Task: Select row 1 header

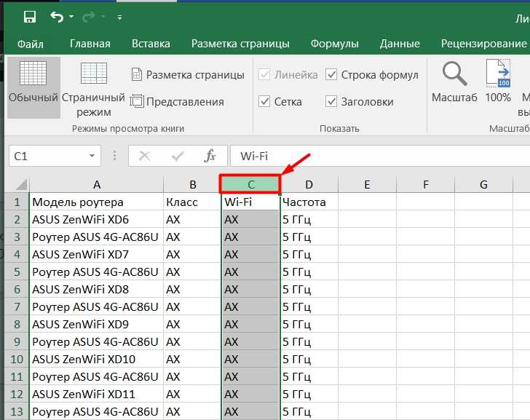Action: [x=17, y=202]
